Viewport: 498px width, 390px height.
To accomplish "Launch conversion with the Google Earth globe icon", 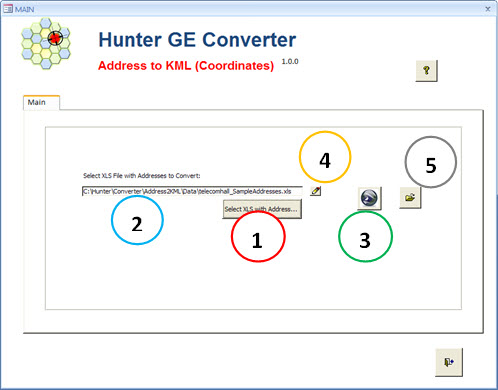I will pos(369,198).
